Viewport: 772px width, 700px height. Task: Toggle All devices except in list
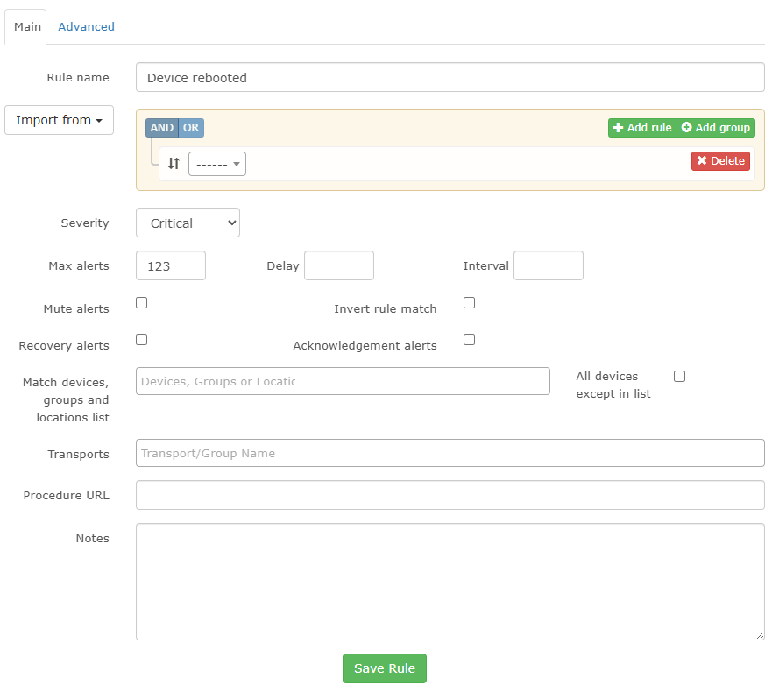click(x=679, y=377)
